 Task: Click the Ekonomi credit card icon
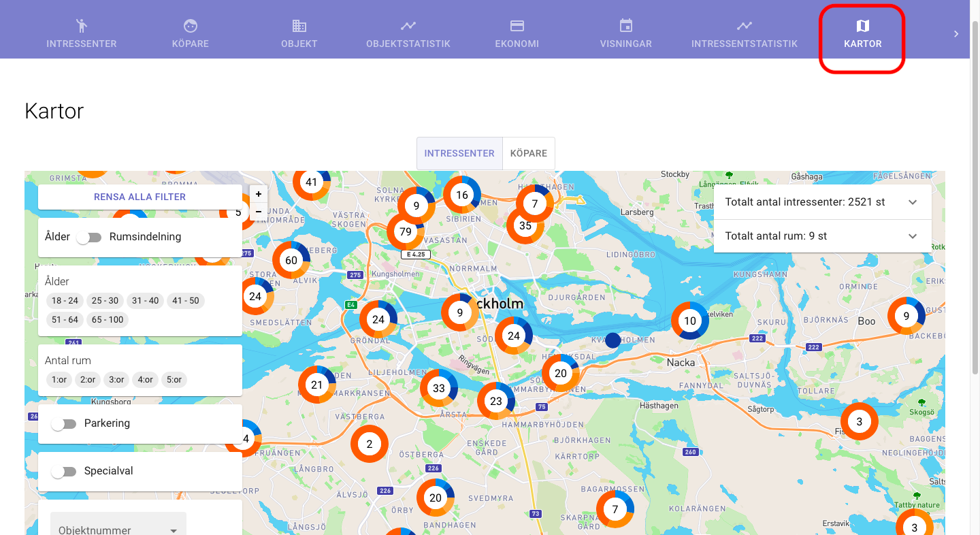[x=517, y=26]
